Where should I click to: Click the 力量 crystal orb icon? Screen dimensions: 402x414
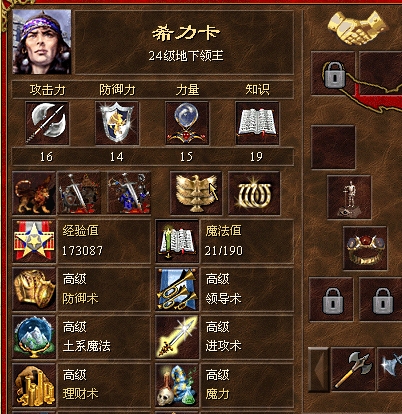187,123
